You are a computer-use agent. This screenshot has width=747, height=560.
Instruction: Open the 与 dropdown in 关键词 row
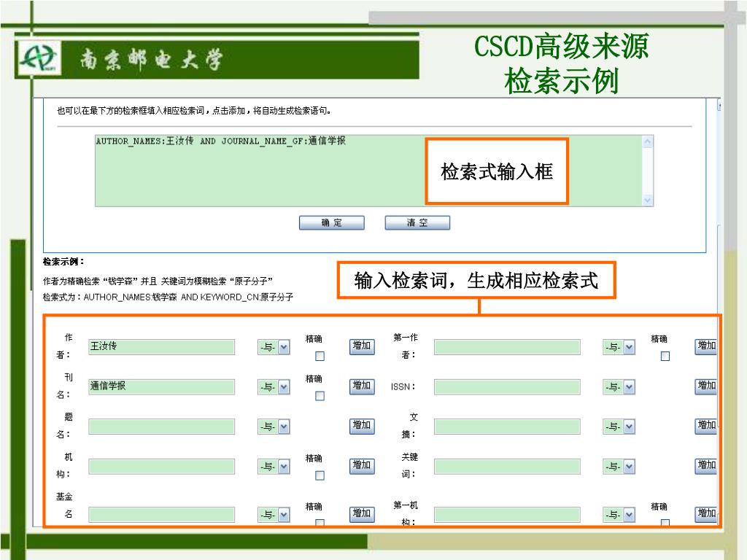point(619,467)
